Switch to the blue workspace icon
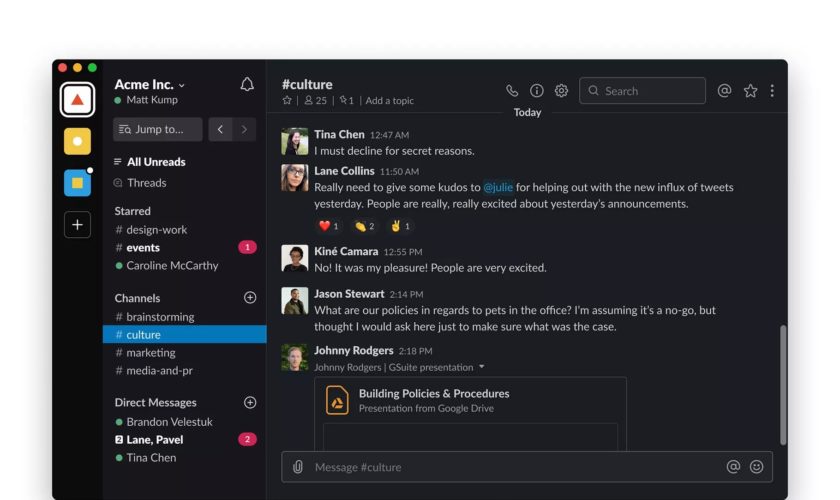The image size is (840, 500). pyautogui.click(x=77, y=183)
